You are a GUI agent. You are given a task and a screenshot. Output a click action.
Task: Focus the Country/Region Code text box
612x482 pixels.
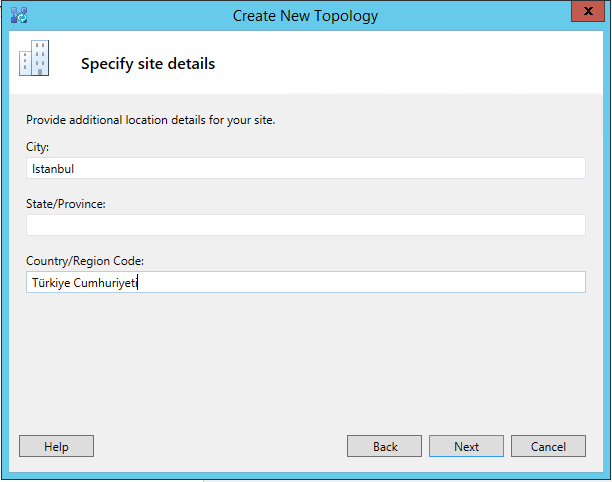306,282
